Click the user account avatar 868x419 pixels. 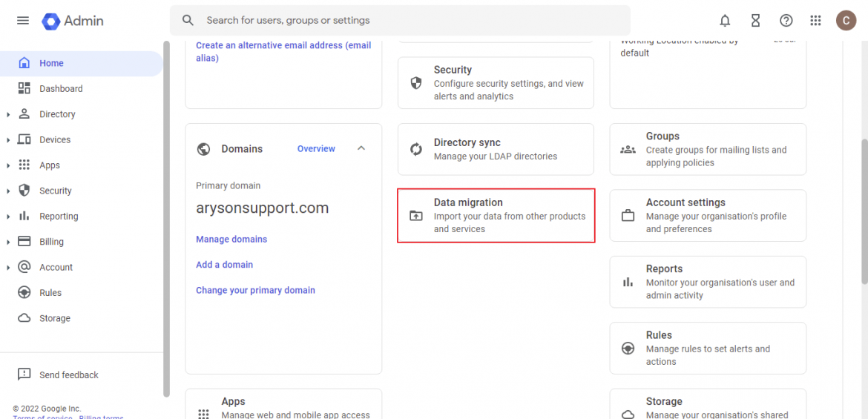[x=846, y=21]
